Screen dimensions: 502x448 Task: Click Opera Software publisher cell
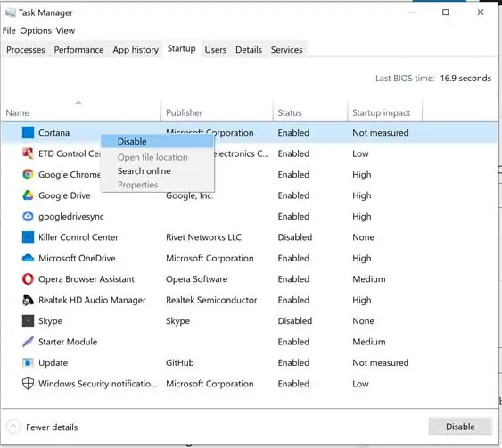(x=196, y=279)
